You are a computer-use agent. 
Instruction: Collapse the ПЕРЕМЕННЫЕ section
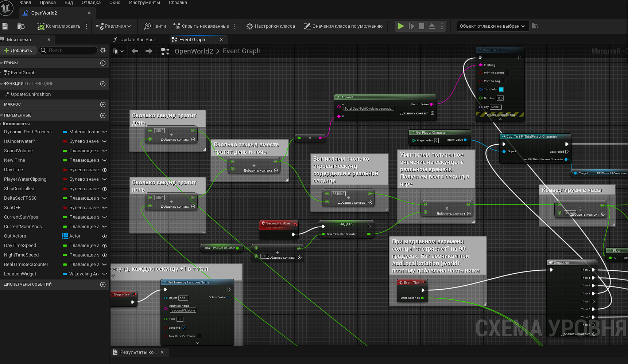click(x=18, y=116)
